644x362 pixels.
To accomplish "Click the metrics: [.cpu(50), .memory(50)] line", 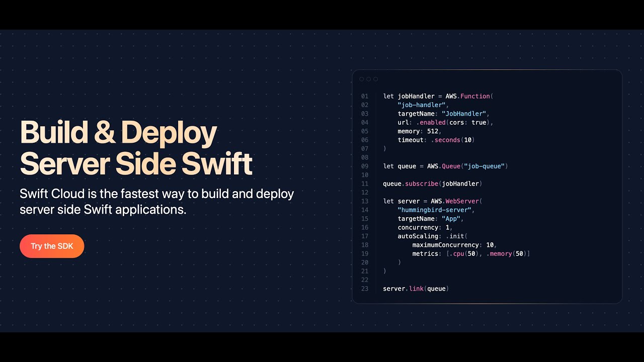I will pyautogui.click(x=471, y=254).
